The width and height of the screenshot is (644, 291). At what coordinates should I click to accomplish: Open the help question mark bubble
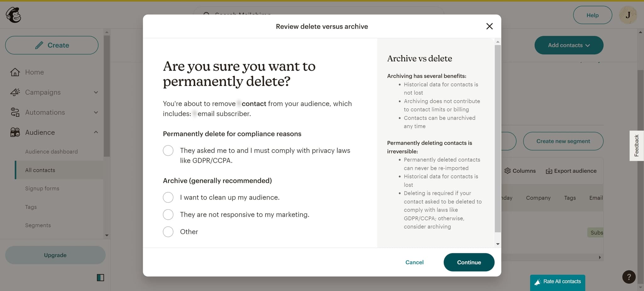coord(628,277)
